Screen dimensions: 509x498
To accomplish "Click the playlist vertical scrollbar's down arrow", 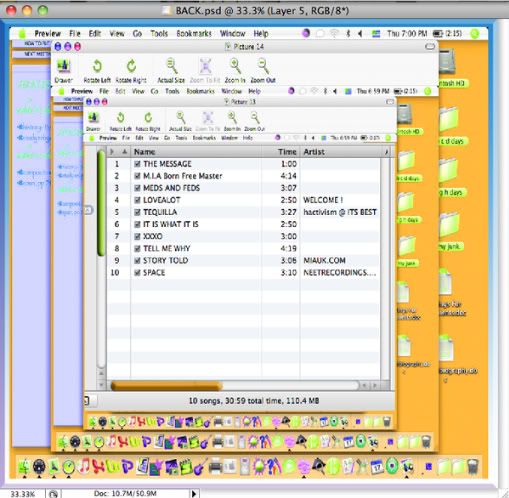I will [x=101, y=385].
